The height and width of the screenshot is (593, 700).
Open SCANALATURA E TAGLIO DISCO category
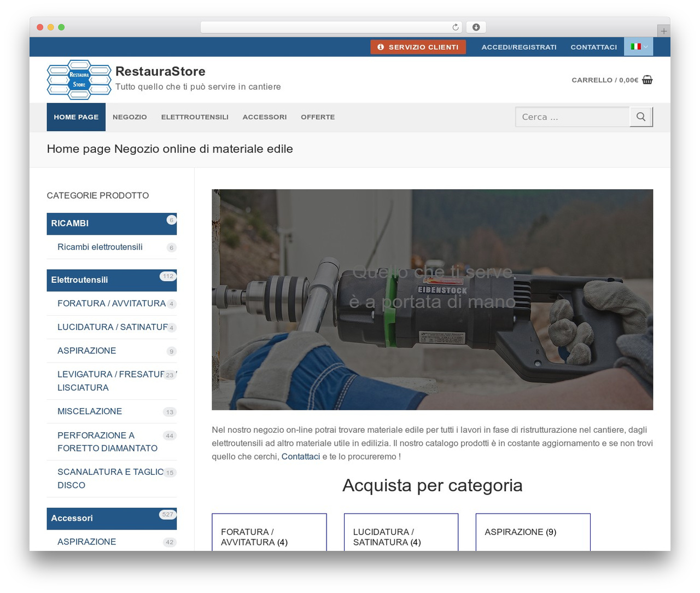tap(111, 479)
